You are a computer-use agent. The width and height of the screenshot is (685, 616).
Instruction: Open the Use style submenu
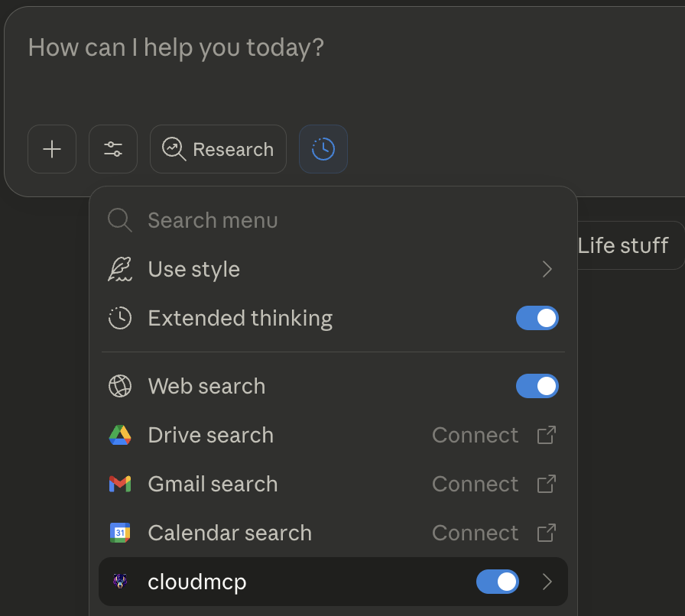point(333,269)
